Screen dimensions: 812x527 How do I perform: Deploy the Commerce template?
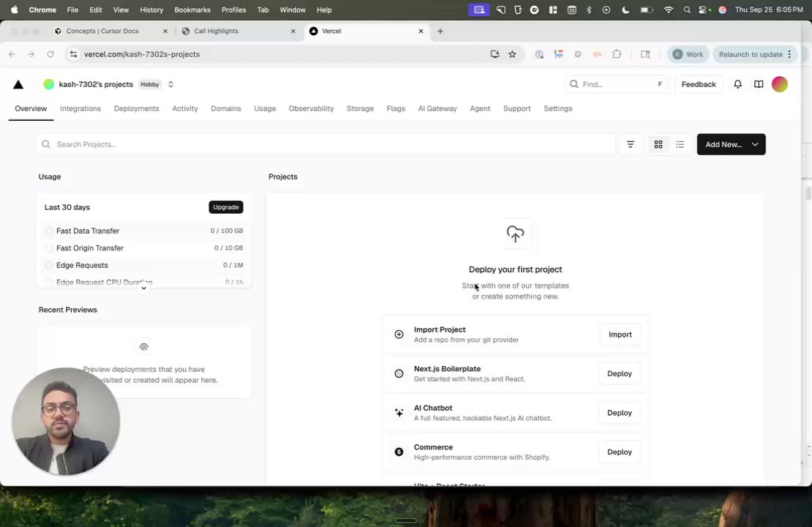[x=620, y=452]
